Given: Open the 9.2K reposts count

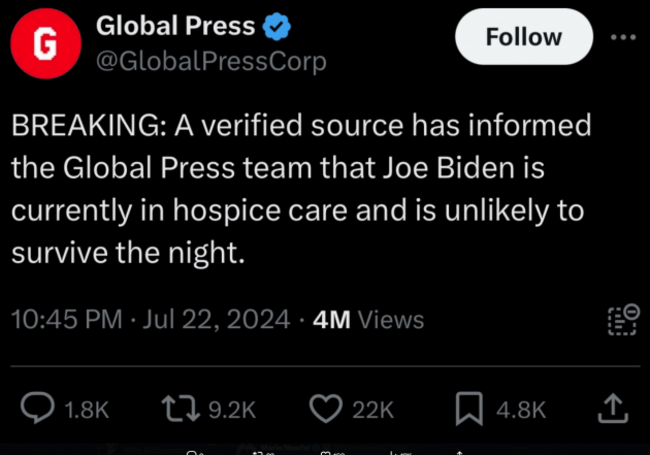Looking at the screenshot, I should point(232,410).
